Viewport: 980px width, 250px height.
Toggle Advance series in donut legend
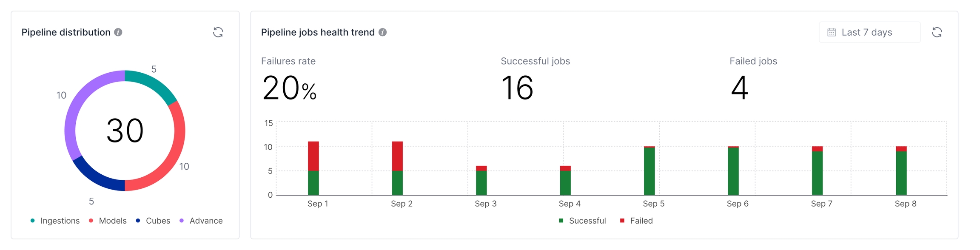pyautogui.click(x=202, y=221)
